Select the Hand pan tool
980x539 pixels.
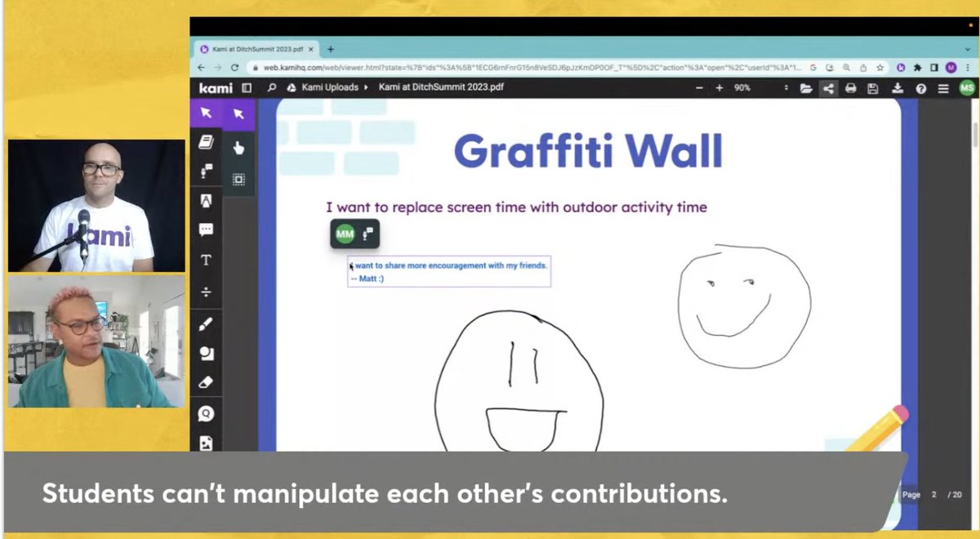coord(238,148)
